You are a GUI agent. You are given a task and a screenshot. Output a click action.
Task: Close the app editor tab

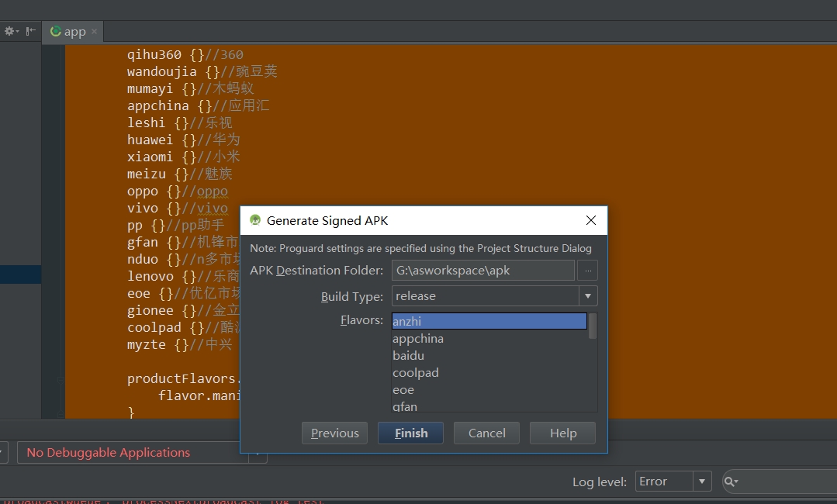click(x=94, y=32)
